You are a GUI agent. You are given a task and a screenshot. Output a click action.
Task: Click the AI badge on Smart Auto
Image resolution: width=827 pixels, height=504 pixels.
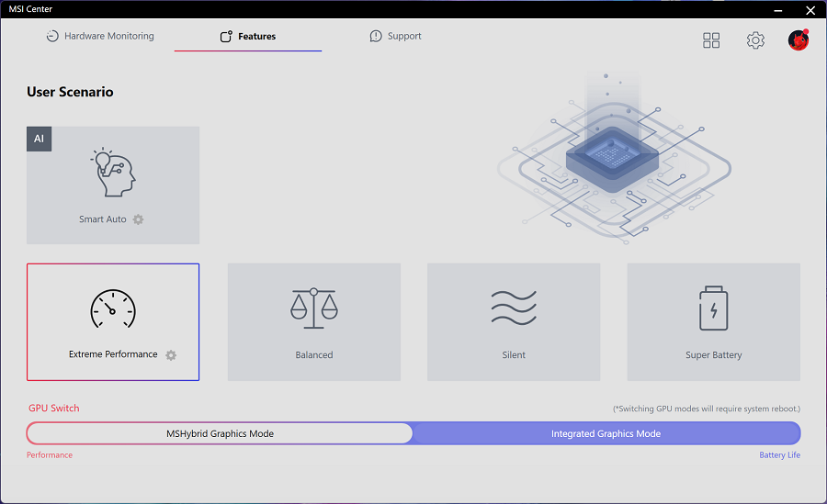click(x=39, y=139)
